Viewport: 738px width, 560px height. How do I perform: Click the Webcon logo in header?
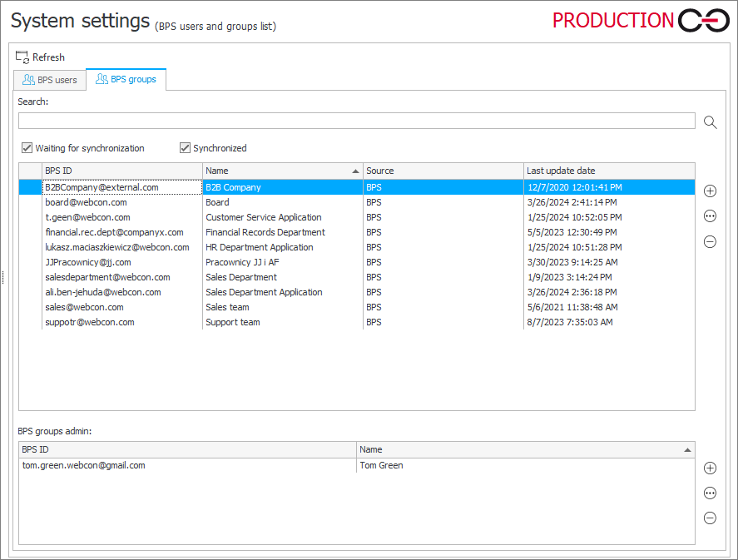(704, 20)
